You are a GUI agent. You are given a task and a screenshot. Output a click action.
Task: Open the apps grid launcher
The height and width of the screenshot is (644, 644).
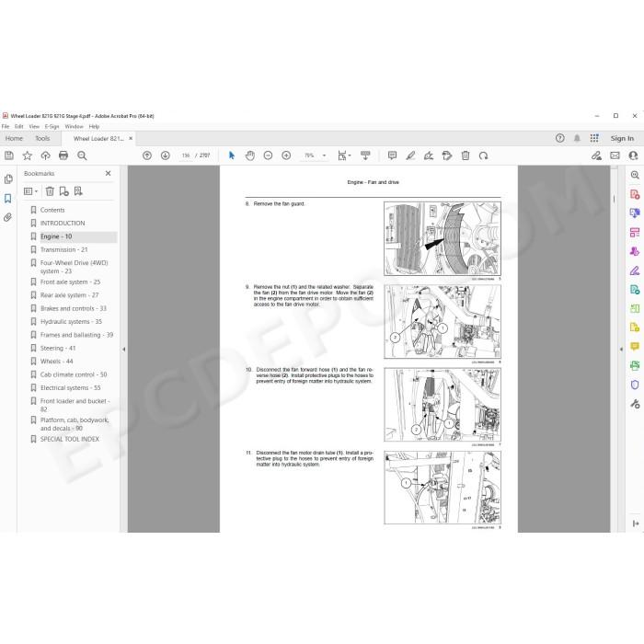pos(594,138)
